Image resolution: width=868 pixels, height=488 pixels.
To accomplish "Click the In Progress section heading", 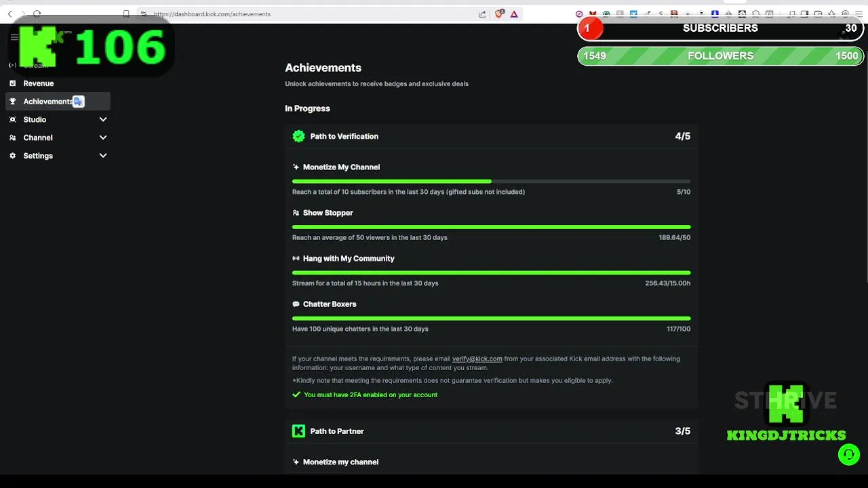I will (x=307, y=108).
